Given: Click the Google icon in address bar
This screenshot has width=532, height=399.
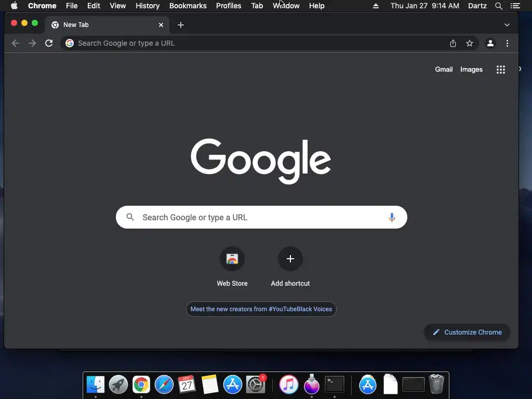Looking at the screenshot, I should click(x=70, y=43).
